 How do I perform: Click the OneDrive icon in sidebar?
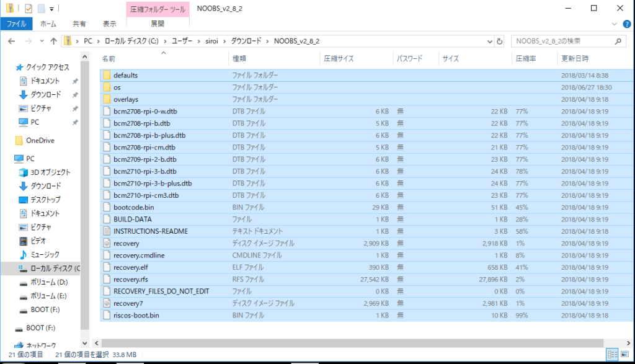(19, 140)
